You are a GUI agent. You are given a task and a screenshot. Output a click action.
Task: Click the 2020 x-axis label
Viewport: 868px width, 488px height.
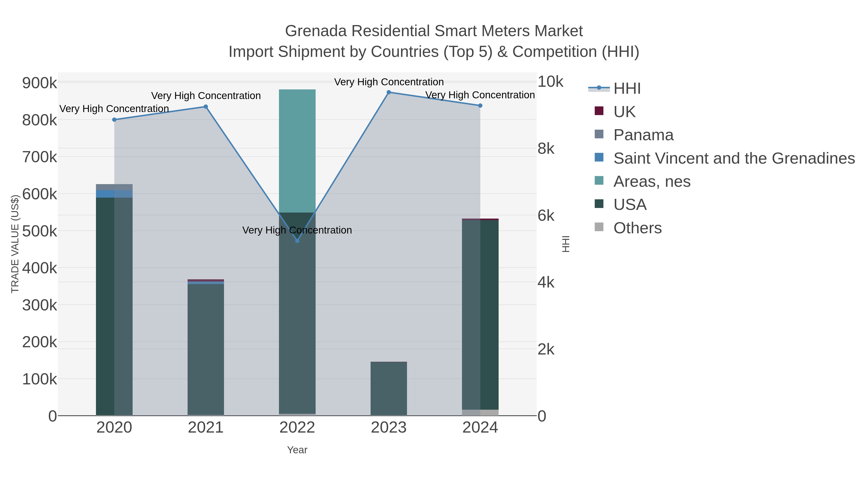[x=114, y=428]
